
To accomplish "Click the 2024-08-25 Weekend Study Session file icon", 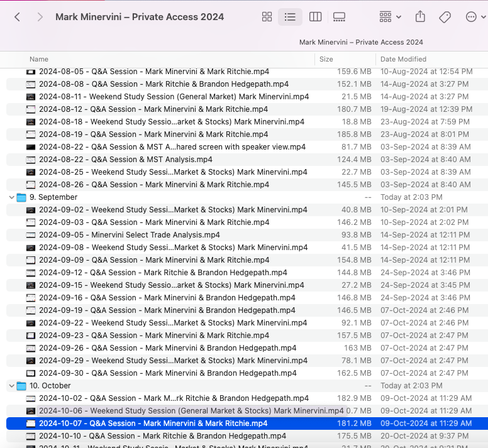I will pos(30,172).
